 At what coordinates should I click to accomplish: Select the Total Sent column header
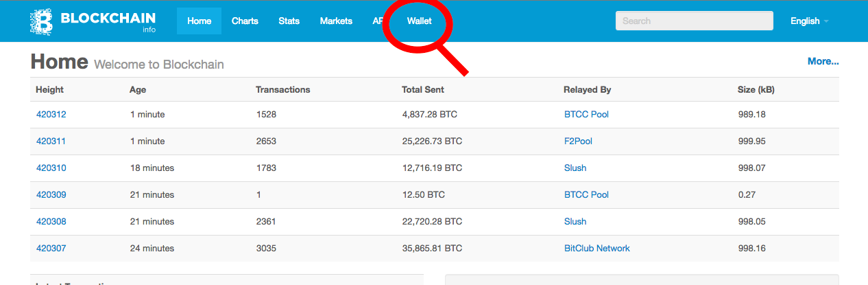click(423, 89)
